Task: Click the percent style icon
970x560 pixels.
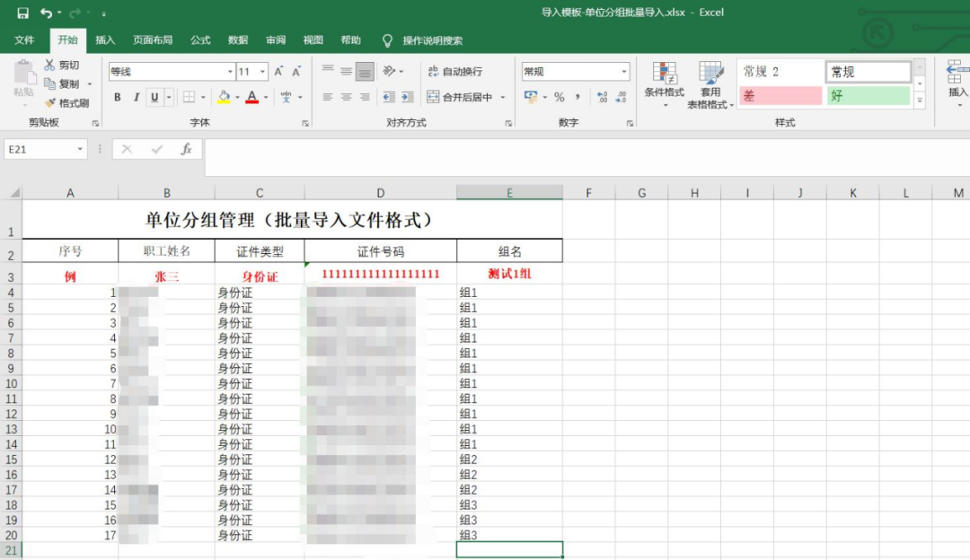Action: pos(559,97)
